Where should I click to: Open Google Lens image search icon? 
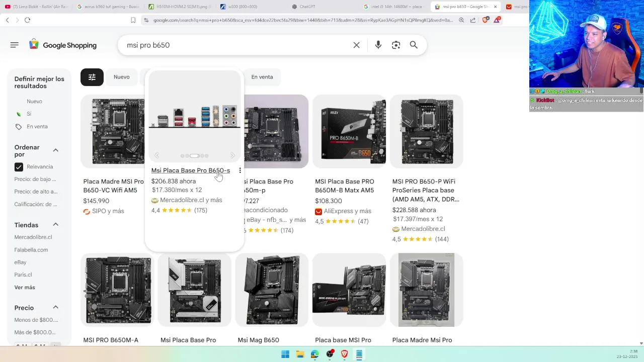396,45
